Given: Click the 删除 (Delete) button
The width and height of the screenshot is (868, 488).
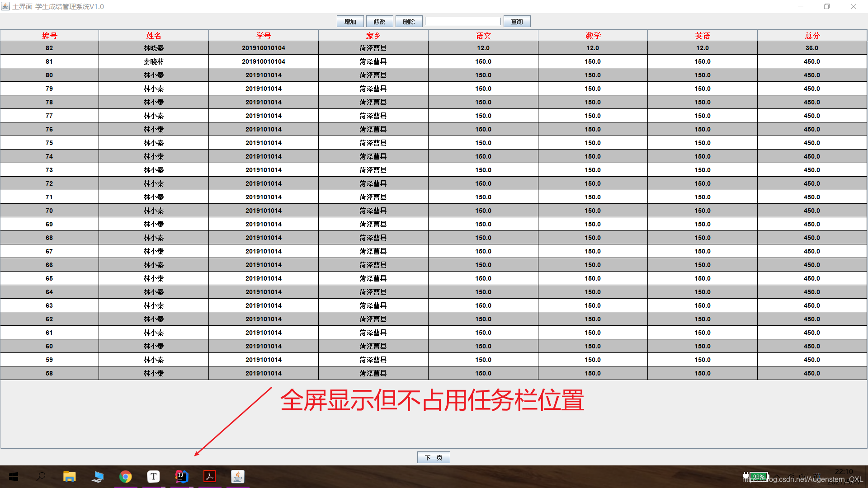Looking at the screenshot, I should pos(409,22).
